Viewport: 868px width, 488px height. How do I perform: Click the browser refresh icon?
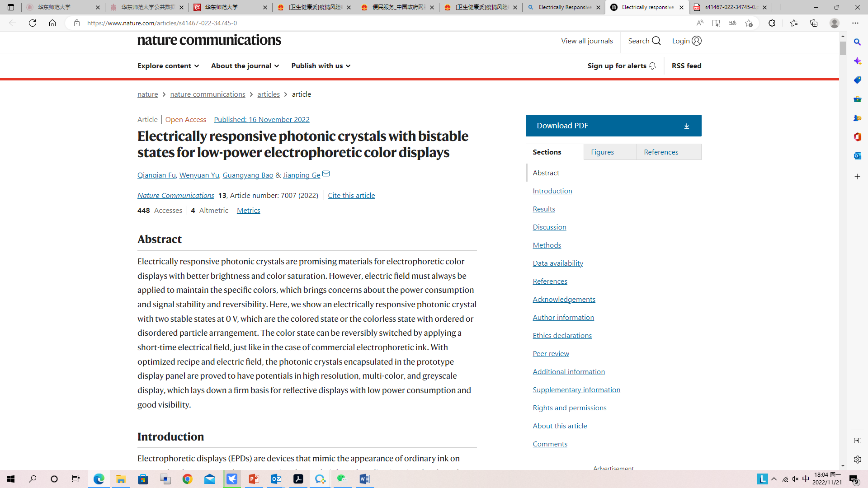point(33,23)
